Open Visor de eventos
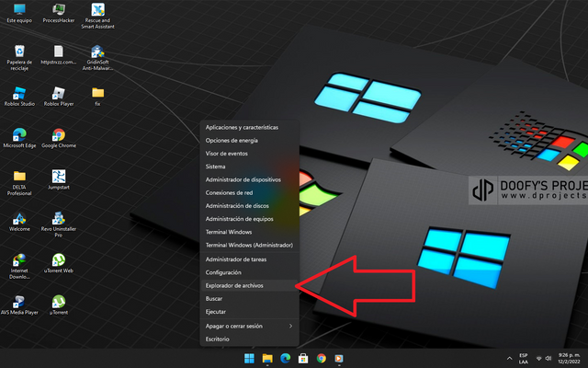This screenshot has width=588, height=368. coord(249,154)
